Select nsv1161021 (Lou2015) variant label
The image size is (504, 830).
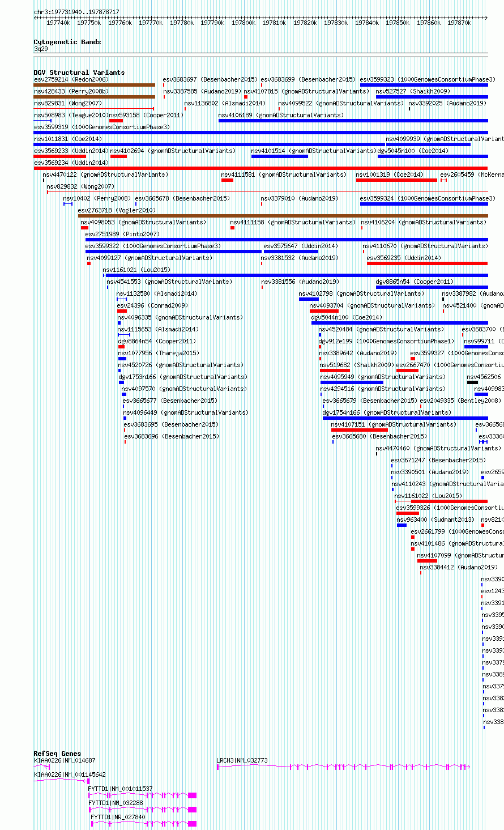click(x=136, y=270)
